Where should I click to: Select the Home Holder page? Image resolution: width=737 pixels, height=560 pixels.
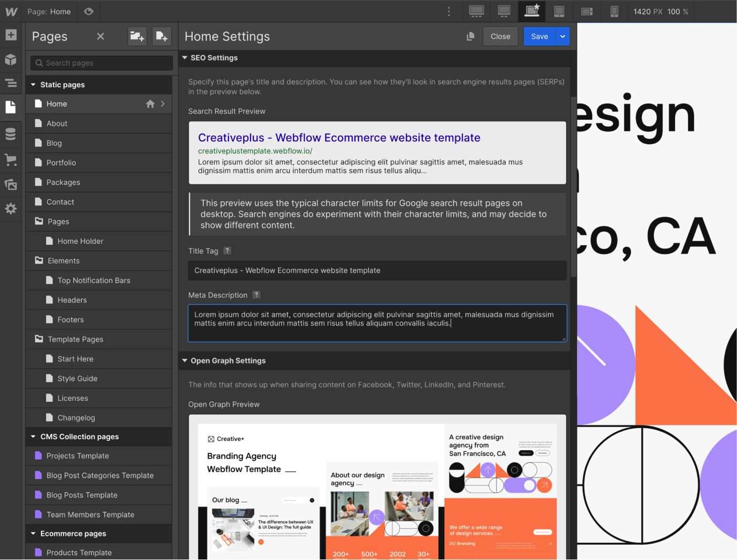pos(99,241)
